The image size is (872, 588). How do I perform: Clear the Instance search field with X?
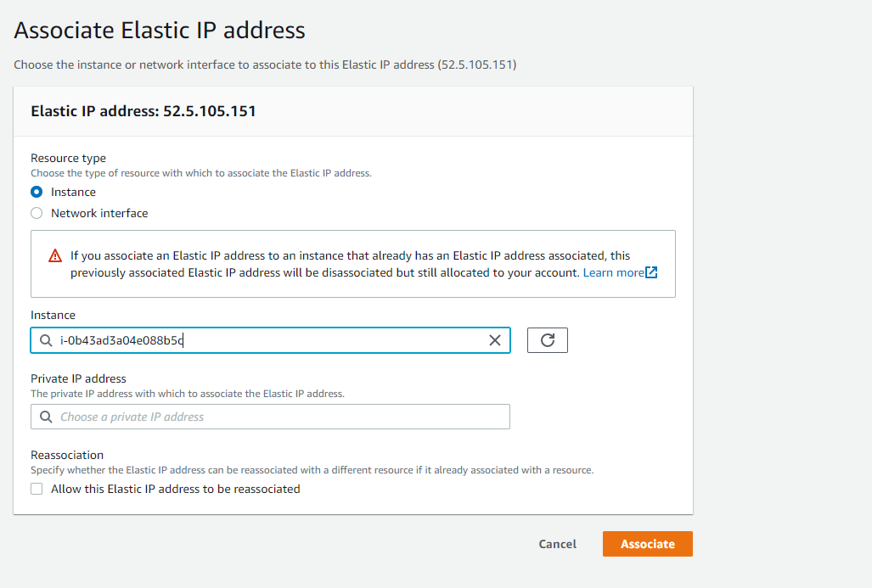click(x=494, y=340)
